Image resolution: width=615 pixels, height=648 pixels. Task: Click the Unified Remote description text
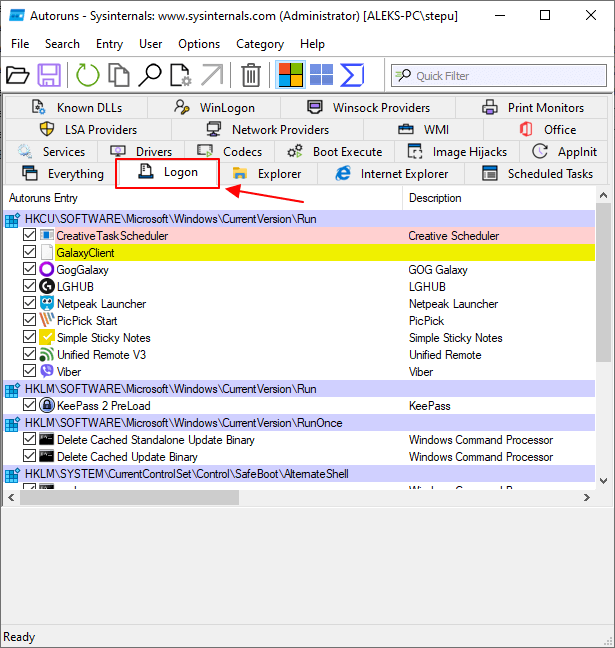click(x=445, y=355)
